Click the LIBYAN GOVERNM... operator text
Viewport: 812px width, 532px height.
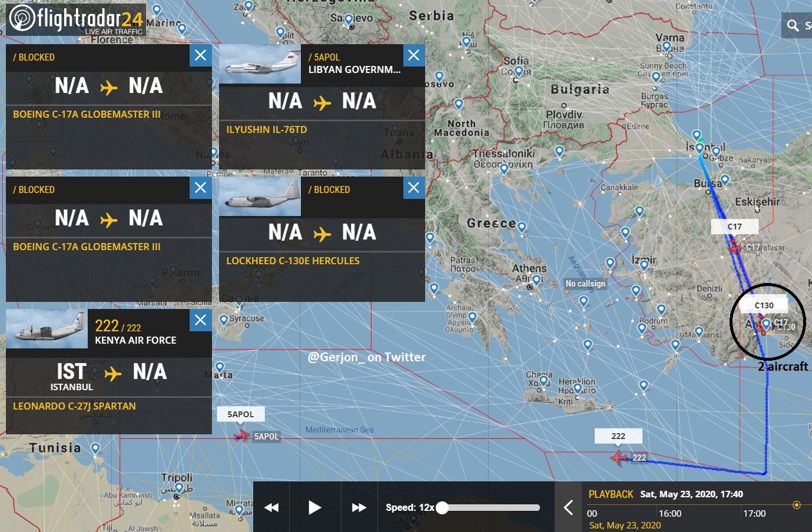[x=354, y=69]
